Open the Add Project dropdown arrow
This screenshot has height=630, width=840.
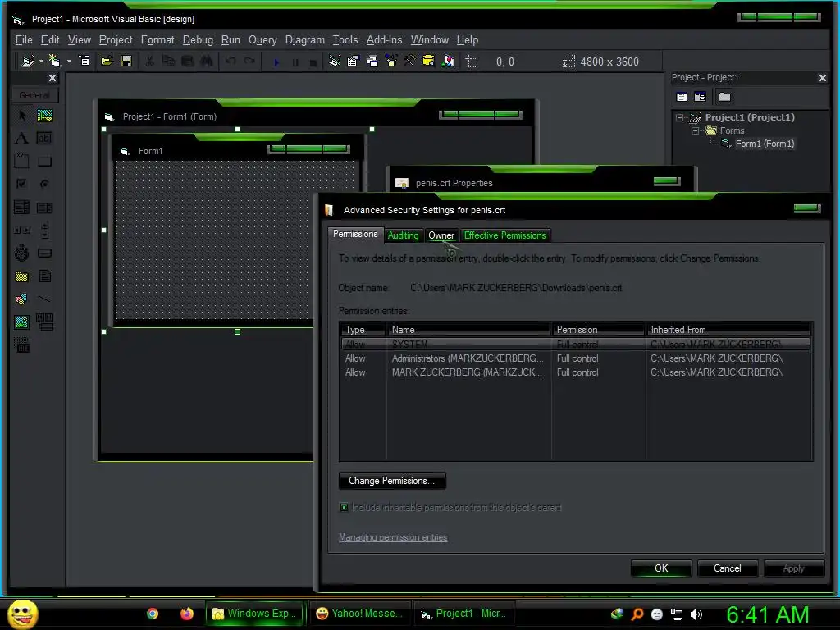pos(41,61)
